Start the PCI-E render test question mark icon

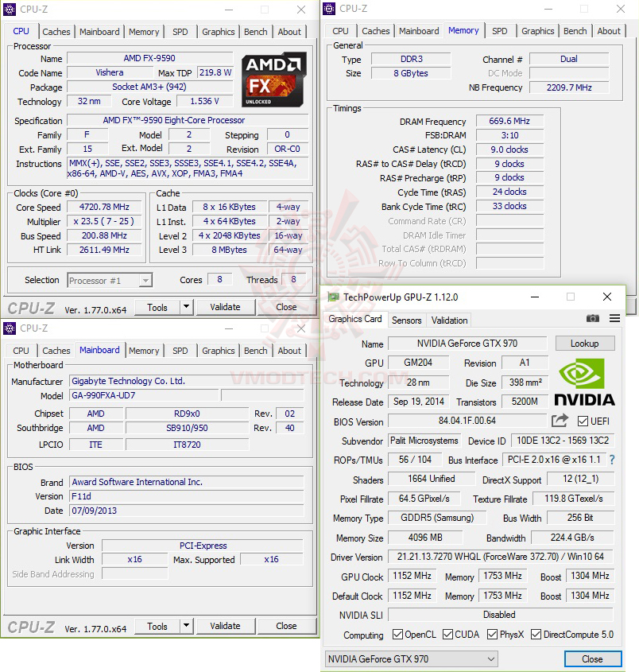610,459
